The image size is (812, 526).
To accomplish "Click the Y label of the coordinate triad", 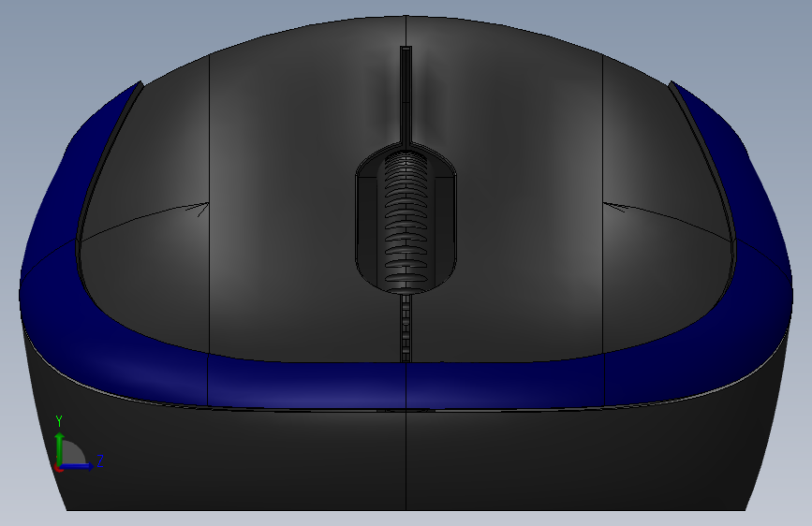I will (59, 421).
